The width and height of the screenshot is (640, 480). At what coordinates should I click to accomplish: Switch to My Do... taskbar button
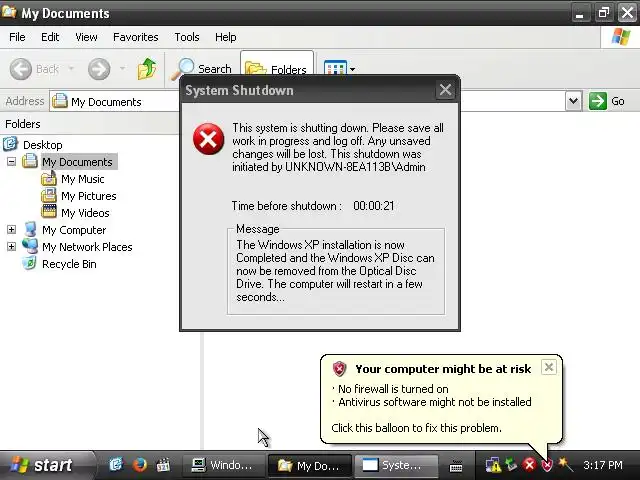pos(309,466)
